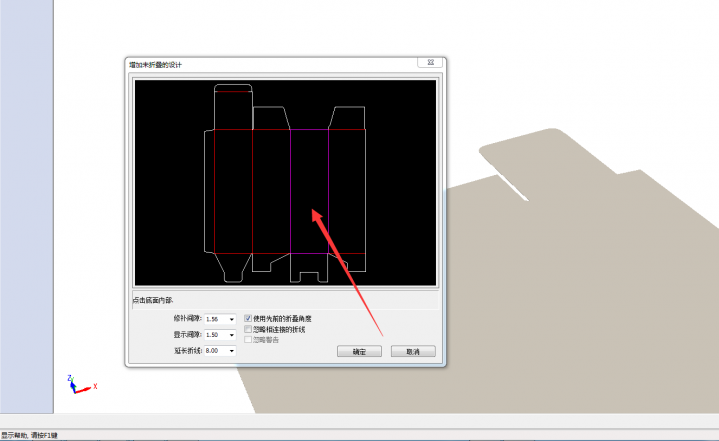
Task: Click the leftmost main box panel
Action: (234, 190)
